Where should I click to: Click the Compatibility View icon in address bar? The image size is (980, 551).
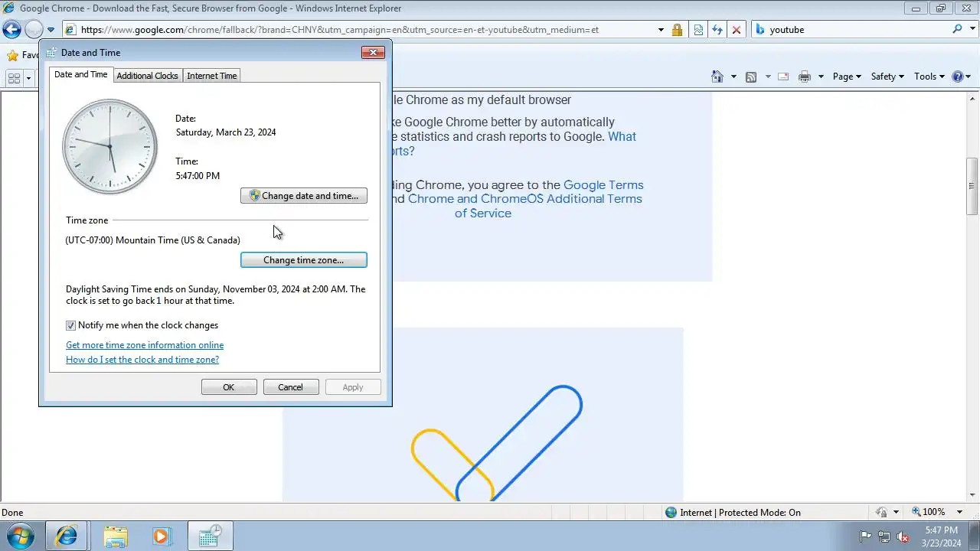[x=698, y=30]
